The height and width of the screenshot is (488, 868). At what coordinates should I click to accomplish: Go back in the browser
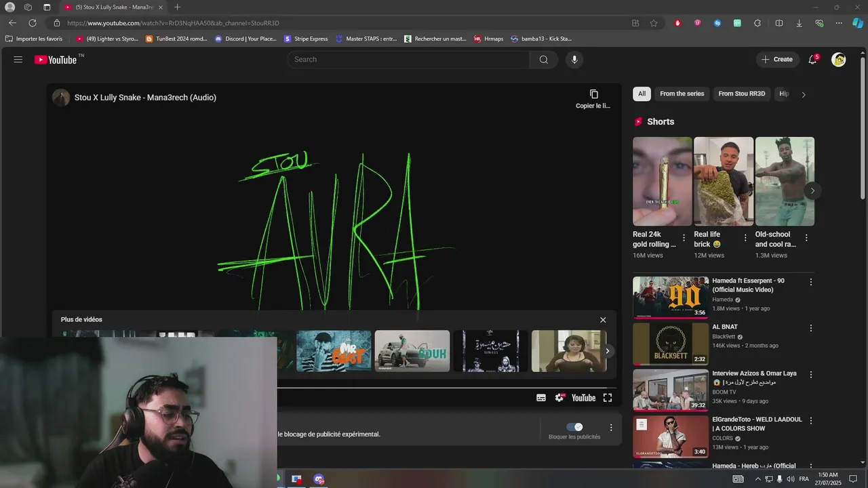coord(12,23)
